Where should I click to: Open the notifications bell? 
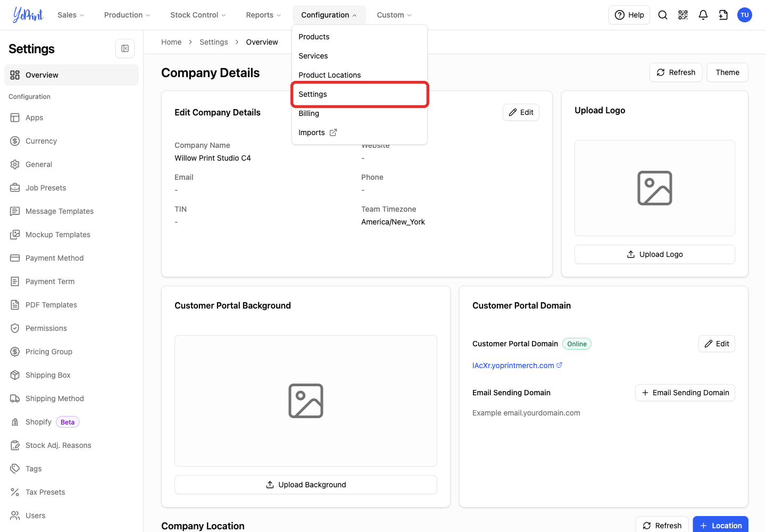click(x=703, y=15)
